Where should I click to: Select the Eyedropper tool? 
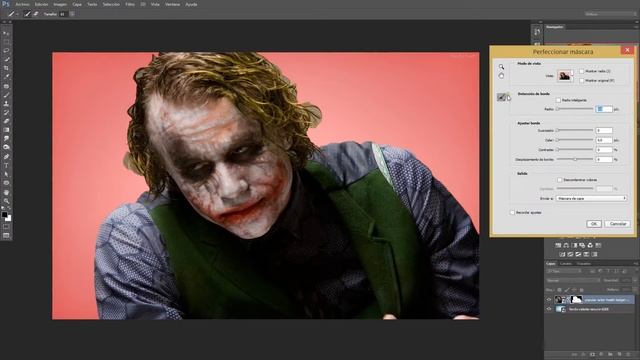click(6, 77)
